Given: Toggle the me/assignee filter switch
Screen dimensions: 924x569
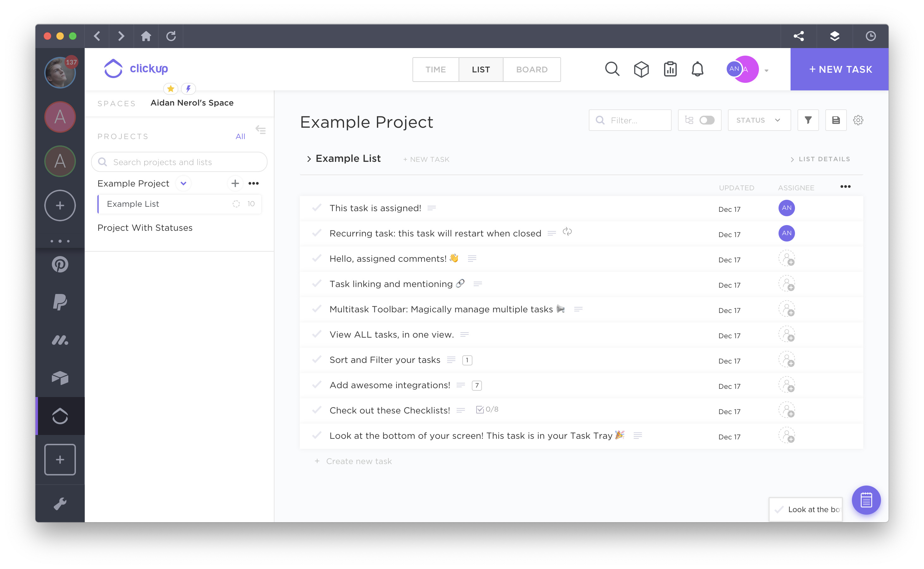Looking at the screenshot, I should 707,120.
